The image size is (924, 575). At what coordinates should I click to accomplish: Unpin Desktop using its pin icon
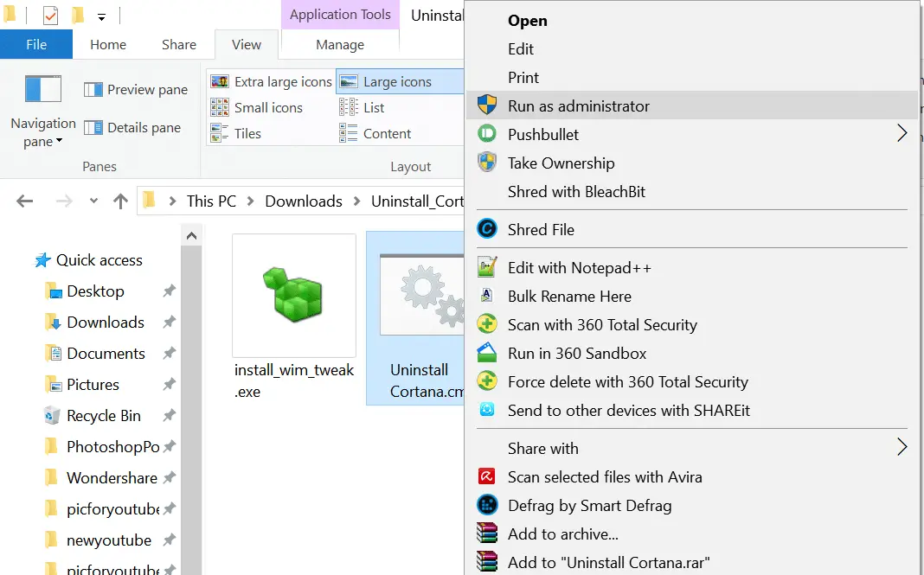click(x=169, y=291)
